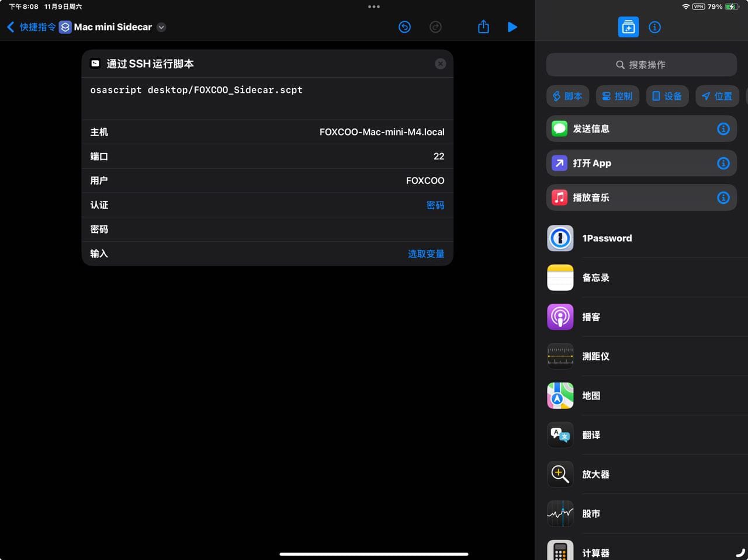Viewport: 748px width, 560px height.
Task: Open the action library panel icon
Action: click(628, 27)
